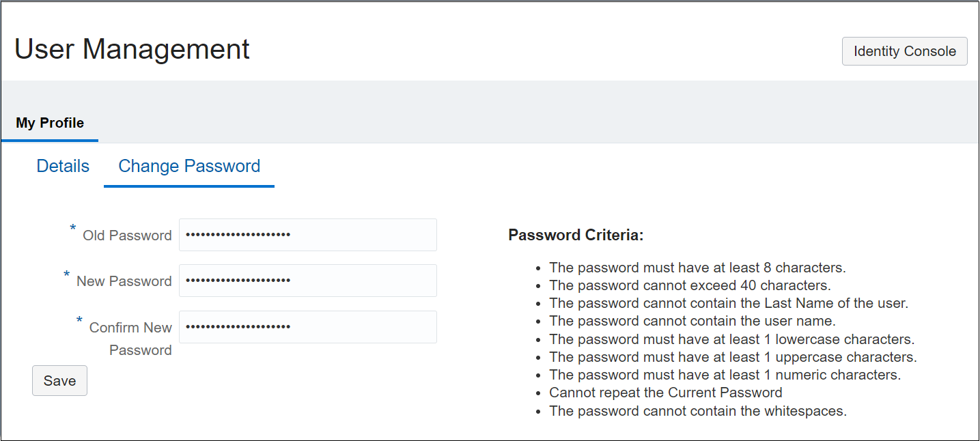Click the User Management page title
Image resolution: width=980 pixels, height=441 pixels.
click(132, 48)
